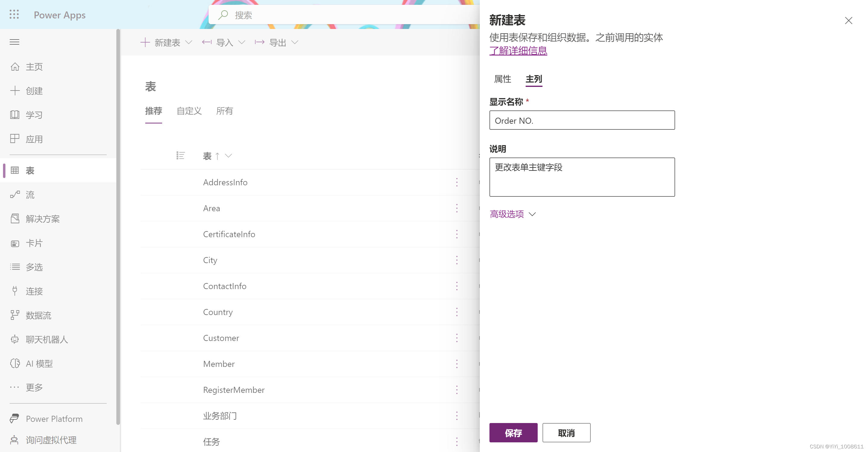Open the Power Apps app launcher grid
The width and height of the screenshot is (868, 452).
(x=14, y=14)
